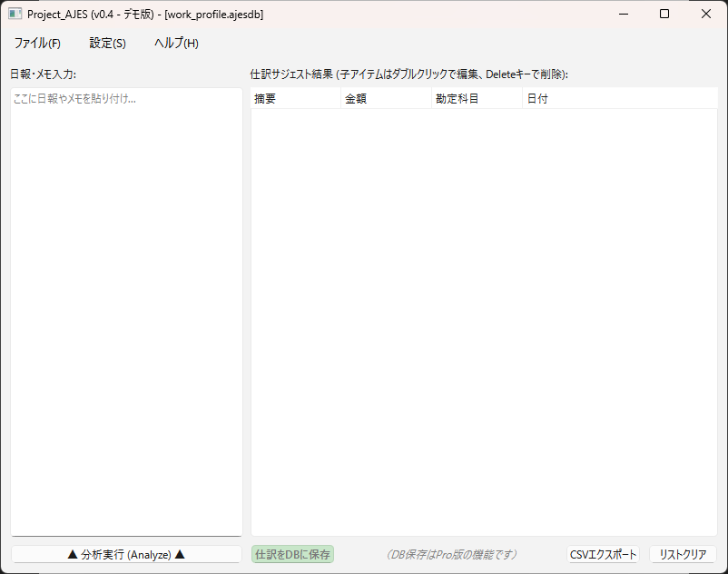Open the ヘルプ(H) menu
This screenshot has width=728, height=574.
(x=176, y=44)
